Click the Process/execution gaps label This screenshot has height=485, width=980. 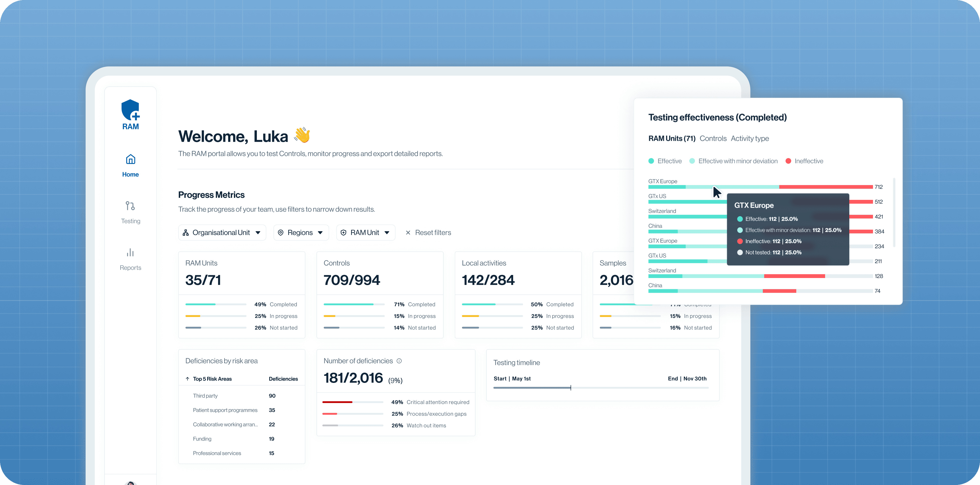point(436,414)
